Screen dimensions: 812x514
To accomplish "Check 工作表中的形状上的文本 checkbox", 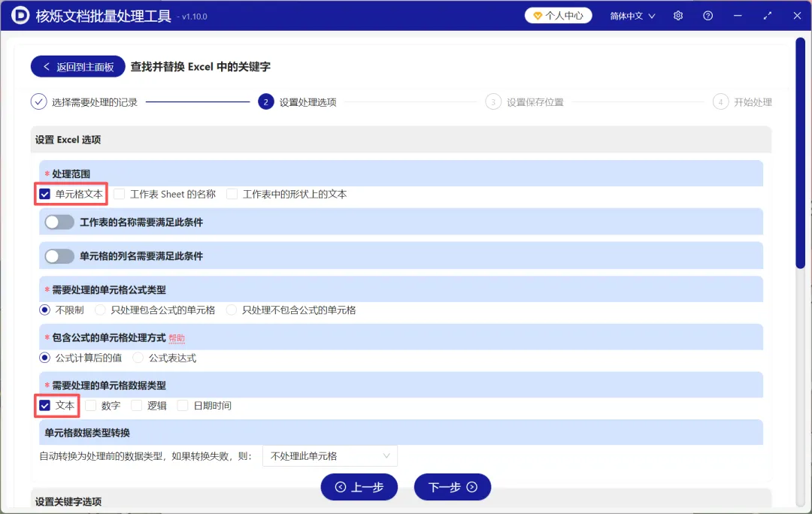I will tap(232, 194).
